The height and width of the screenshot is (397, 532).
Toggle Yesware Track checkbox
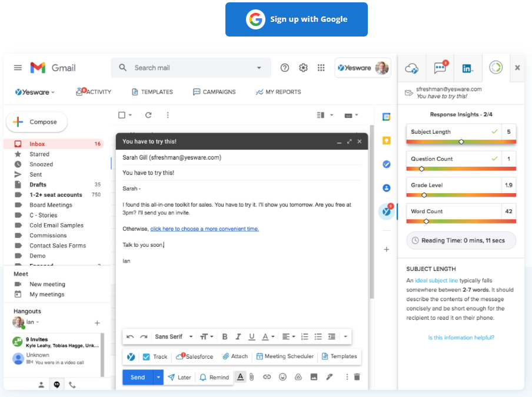pos(146,356)
